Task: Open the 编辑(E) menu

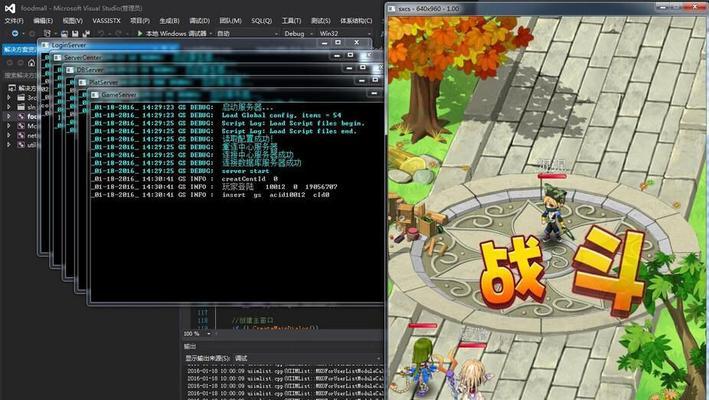Action: tap(43, 21)
